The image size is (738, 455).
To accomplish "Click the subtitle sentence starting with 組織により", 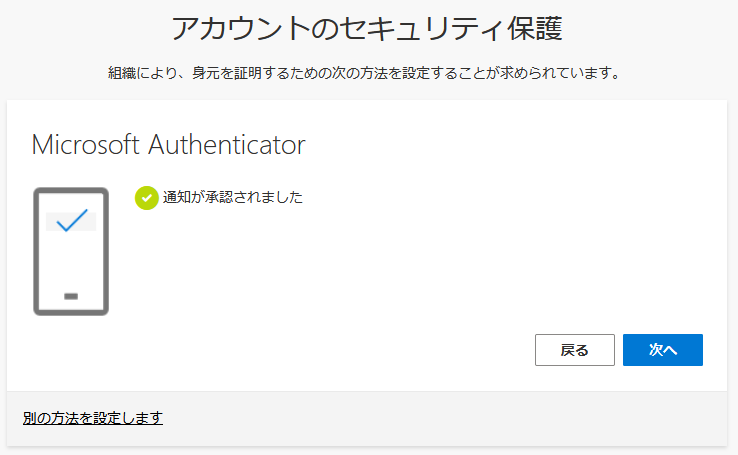I will point(367,73).
